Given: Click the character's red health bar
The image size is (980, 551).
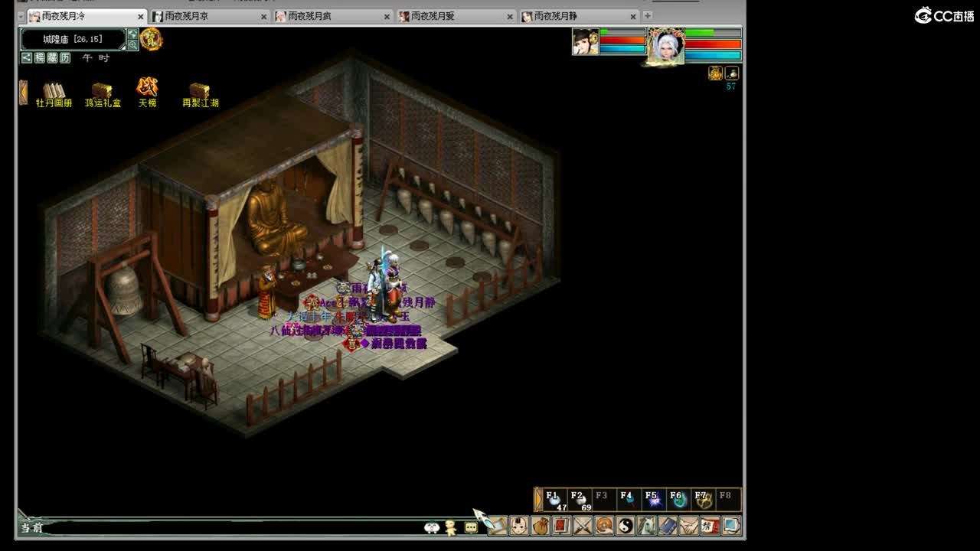Looking at the screenshot, I should tap(713, 44).
